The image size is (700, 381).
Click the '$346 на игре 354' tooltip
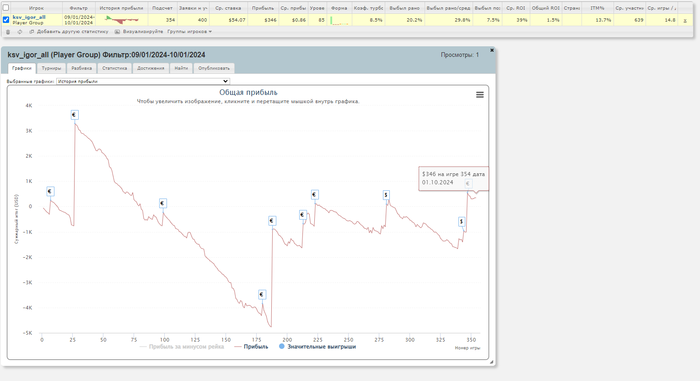(x=453, y=178)
